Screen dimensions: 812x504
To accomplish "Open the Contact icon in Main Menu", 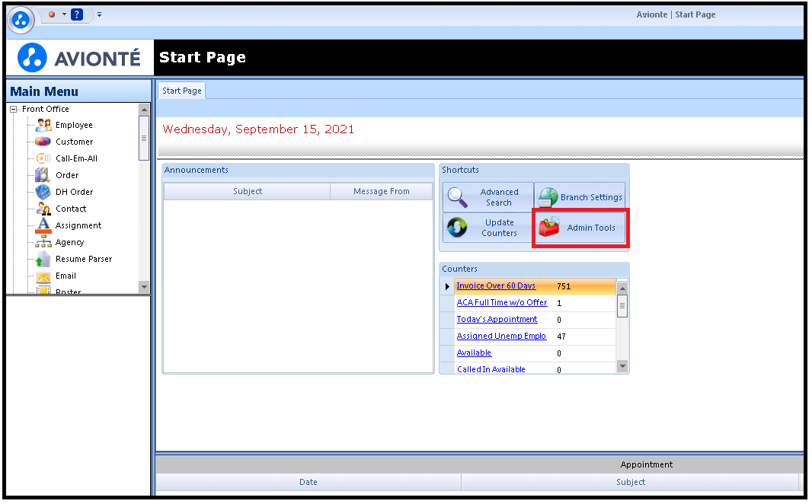I will click(x=43, y=209).
